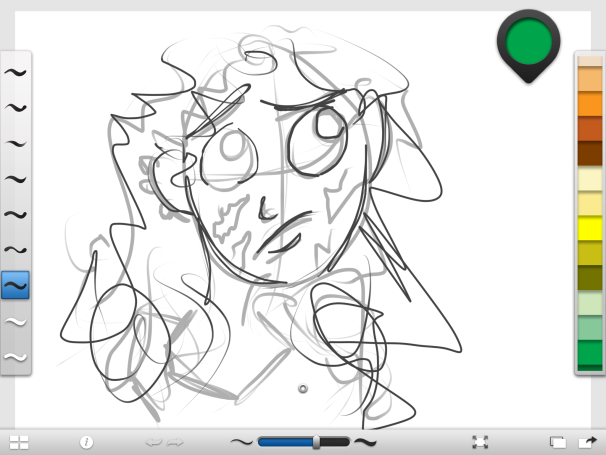This screenshot has height=455, width=606.
Task: Toggle fullscreen canvas mode
Action: pos(480,442)
